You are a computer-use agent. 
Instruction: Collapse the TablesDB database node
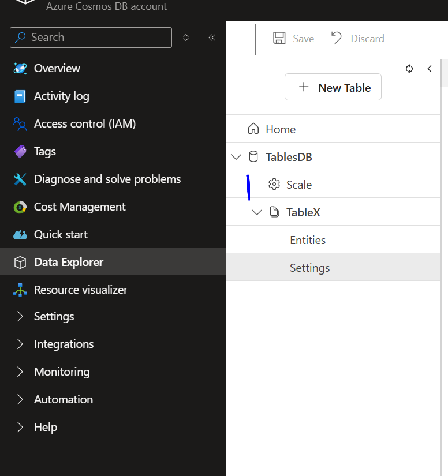pos(236,157)
